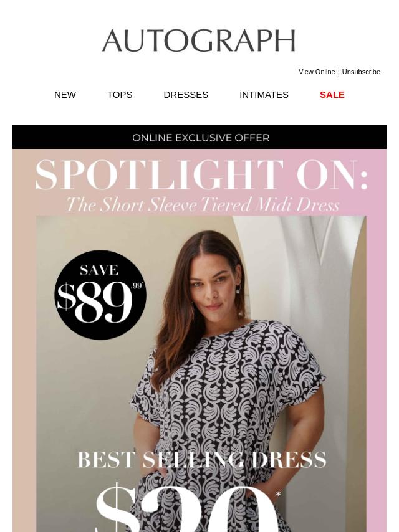Select The Short Sleeve Tiered Midi Dress subtitle
This screenshot has width=399, height=532.
[203, 205]
